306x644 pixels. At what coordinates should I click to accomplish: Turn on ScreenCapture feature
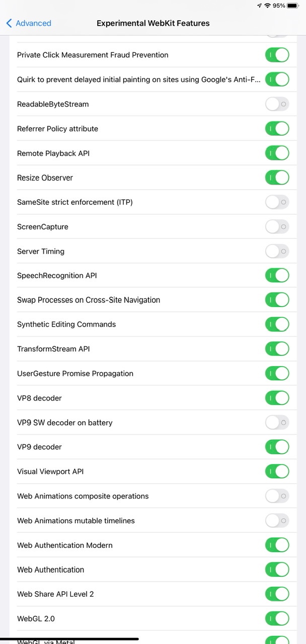pos(277,227)
